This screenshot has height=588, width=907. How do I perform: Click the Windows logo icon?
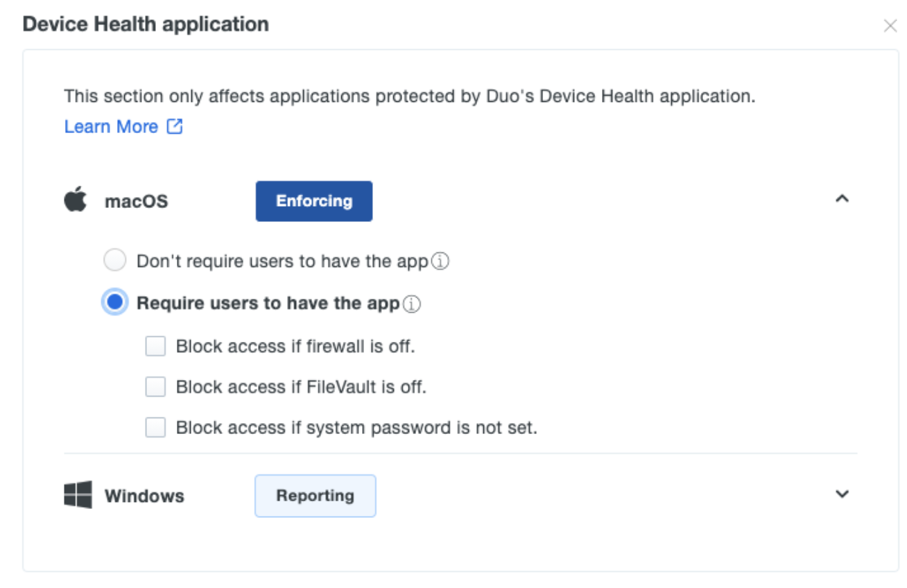pos(78,495)
